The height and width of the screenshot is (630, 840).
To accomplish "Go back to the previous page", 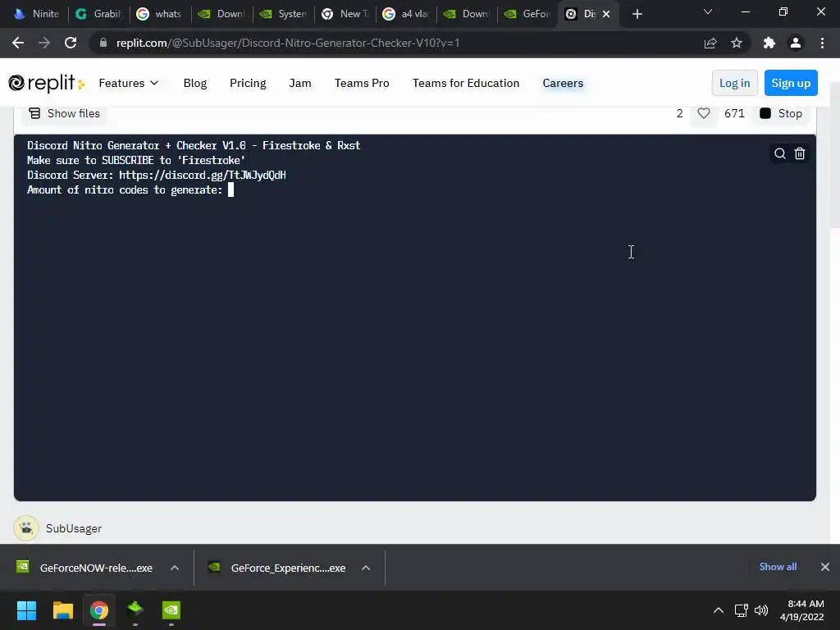I will [18, 43].
